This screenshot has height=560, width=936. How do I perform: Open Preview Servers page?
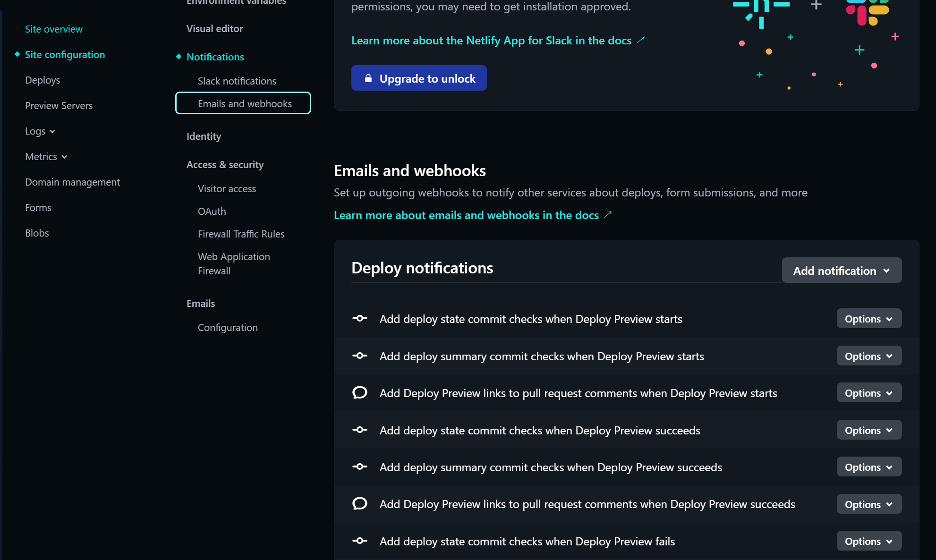click(x=59, y=106)
